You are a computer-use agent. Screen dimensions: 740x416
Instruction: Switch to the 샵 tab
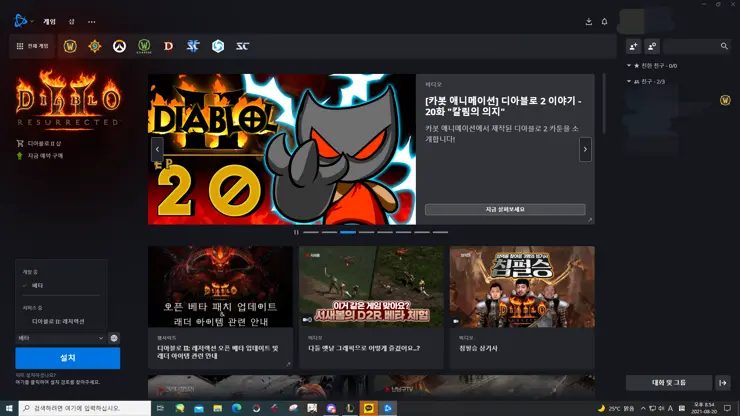click(71, 22)
